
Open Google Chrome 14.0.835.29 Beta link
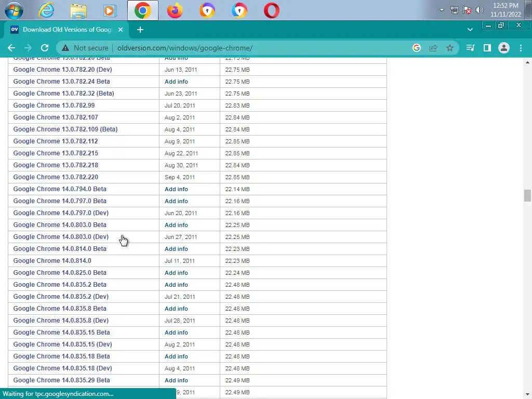click(61, 380)
